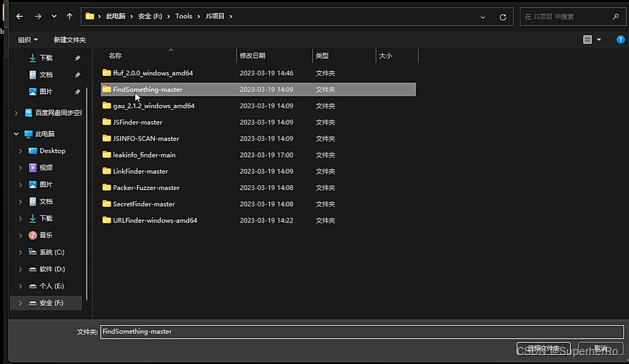Screen dimensions: 629x364
Task: Click 取消 button
Action: point(601,348)
